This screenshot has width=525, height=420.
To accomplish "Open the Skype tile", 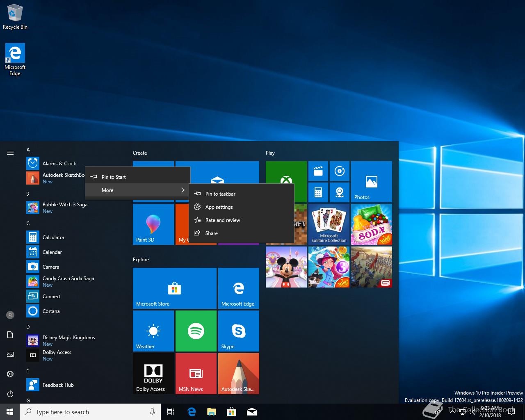I will point(239,331).
